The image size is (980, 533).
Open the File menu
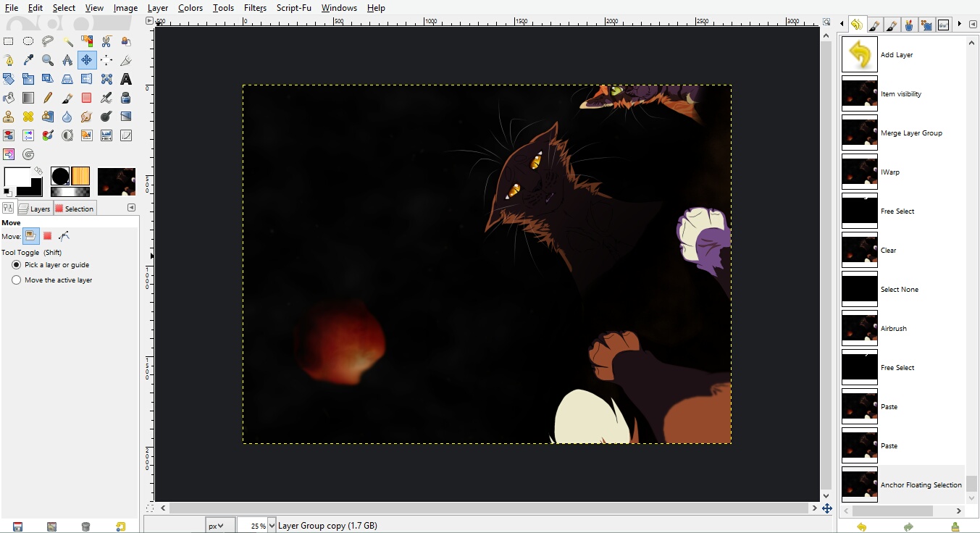click(12, 8)
